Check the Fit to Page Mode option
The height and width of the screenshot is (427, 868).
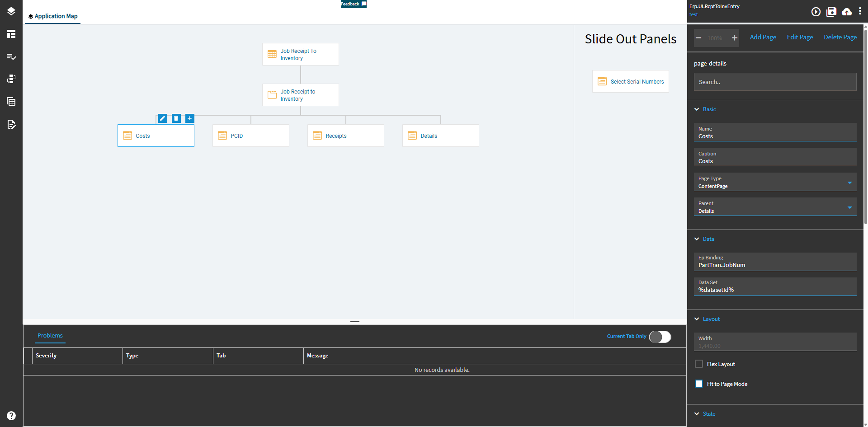point(699,383)
